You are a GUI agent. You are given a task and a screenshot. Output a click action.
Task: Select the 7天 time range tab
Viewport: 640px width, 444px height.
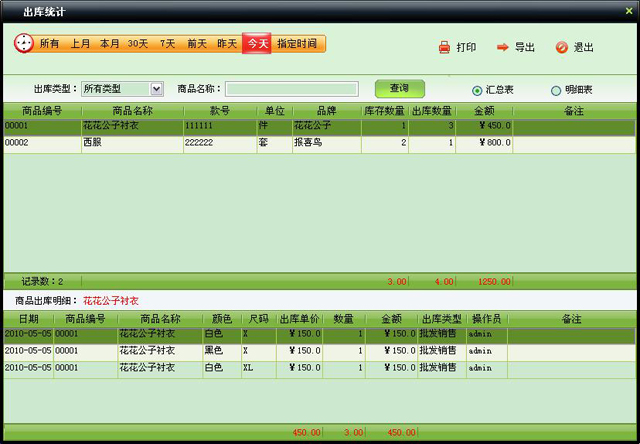pos(167,44)
